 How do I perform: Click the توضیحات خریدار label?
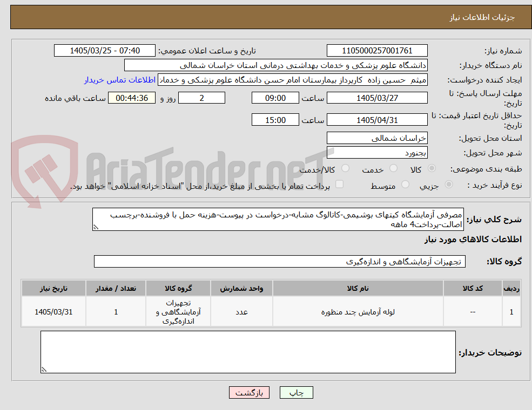(490, 353)
